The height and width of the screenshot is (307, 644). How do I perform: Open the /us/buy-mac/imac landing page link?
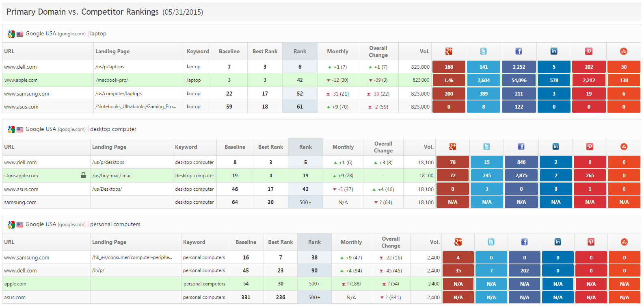coord(112,176)
